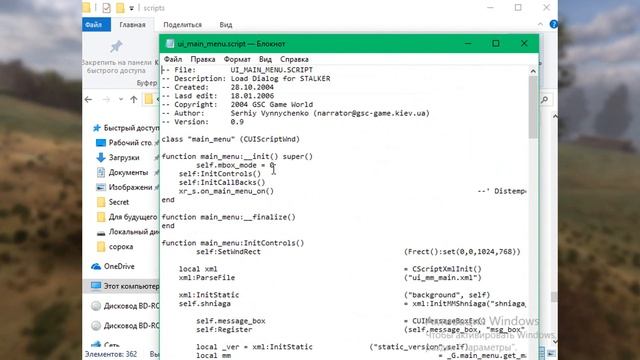Click Explorer search magnifier icon
This screenshot has height=360, width=640.
tap(544, 100)
